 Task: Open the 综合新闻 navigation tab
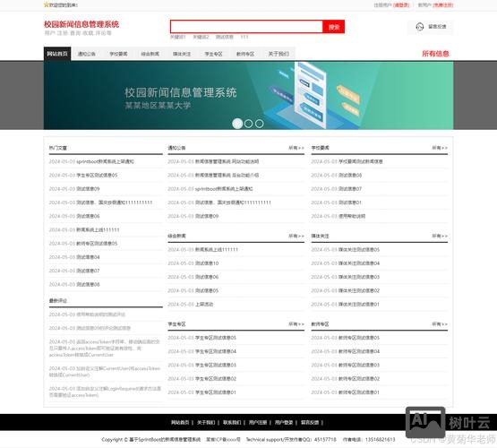tap(150, 54)
